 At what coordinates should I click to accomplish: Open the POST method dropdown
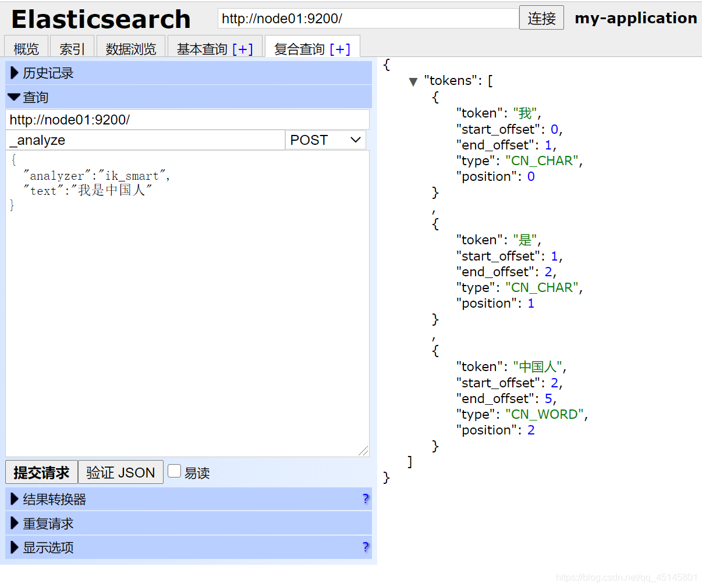pos(325,140)
